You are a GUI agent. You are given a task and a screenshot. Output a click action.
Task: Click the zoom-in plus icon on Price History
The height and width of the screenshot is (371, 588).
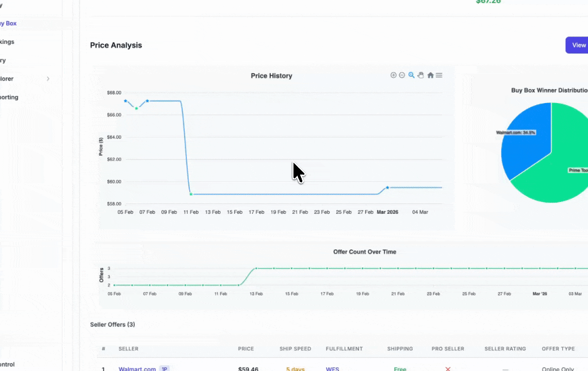click(x=394, y=75)
